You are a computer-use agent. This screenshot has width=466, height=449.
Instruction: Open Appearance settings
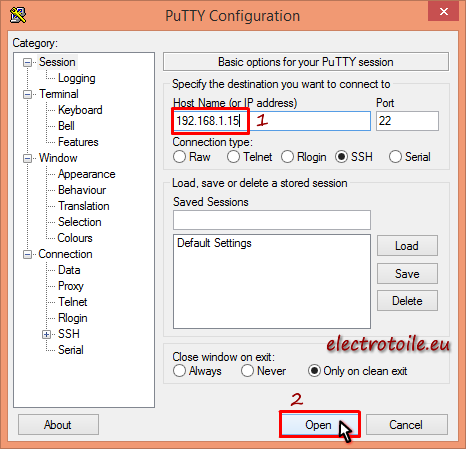tap(86, 174)
